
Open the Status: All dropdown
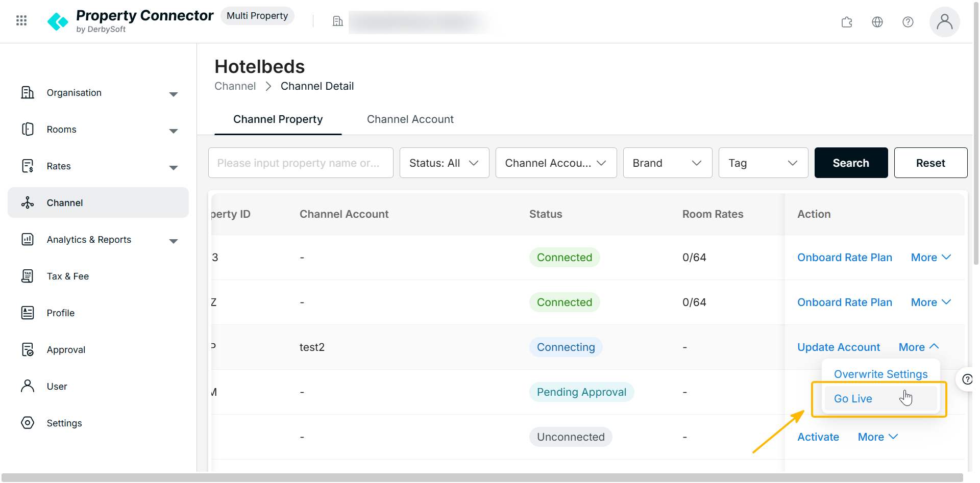tap(444, 163)
